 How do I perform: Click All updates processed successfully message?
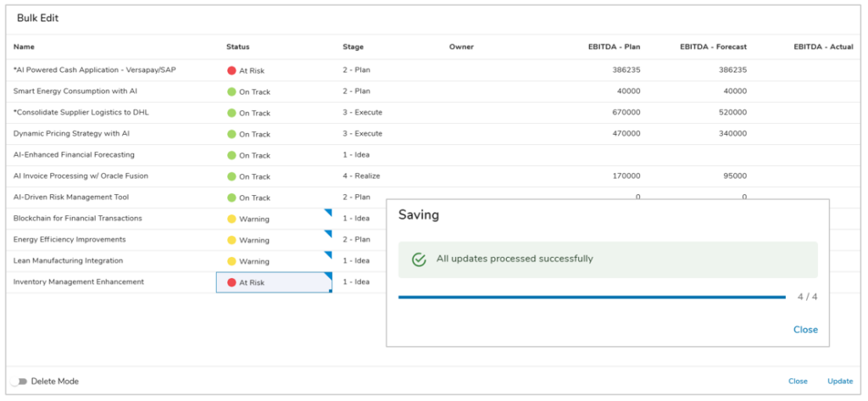(x=515, y=259)
